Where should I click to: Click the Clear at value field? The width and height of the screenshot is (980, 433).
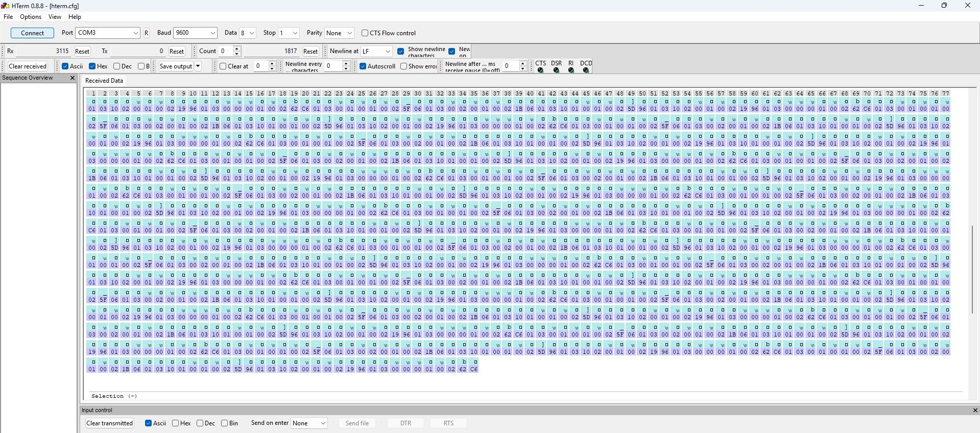(x=260, y=66)
